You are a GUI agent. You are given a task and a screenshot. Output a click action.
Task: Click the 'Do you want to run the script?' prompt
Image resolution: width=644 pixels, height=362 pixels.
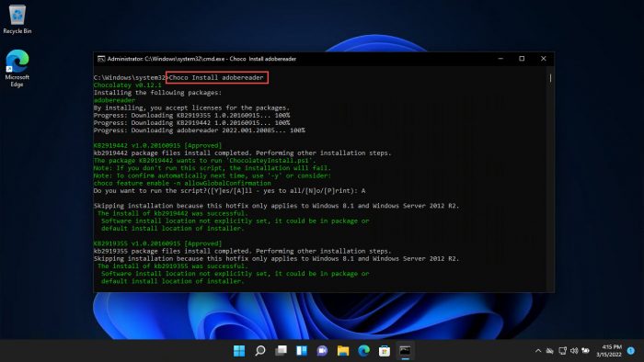(229, 190)
